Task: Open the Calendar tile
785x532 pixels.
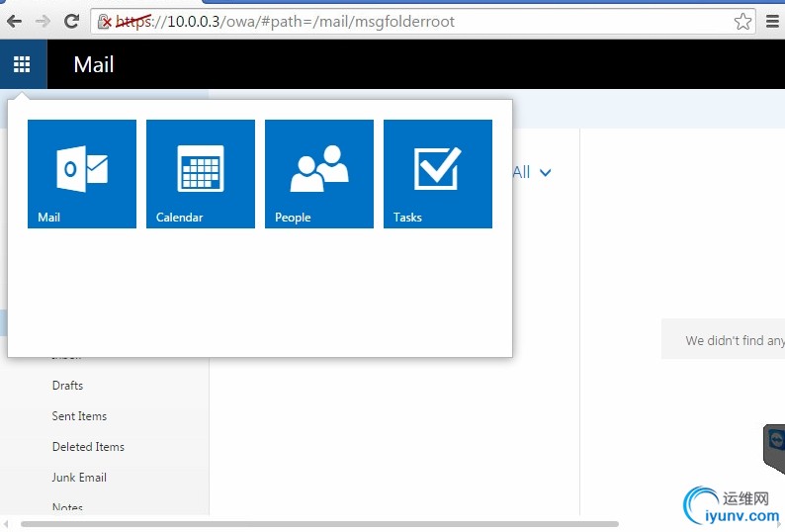Action: 201,174
